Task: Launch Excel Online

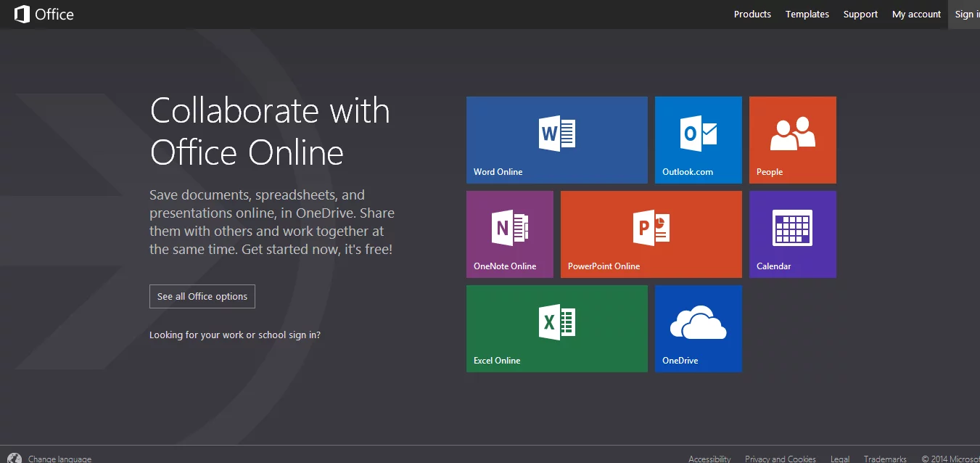Action: pyautogui.click(x=556, y=328)
